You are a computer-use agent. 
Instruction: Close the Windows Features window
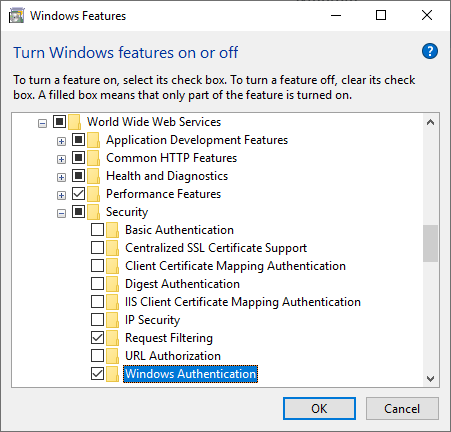click(427, 15)
